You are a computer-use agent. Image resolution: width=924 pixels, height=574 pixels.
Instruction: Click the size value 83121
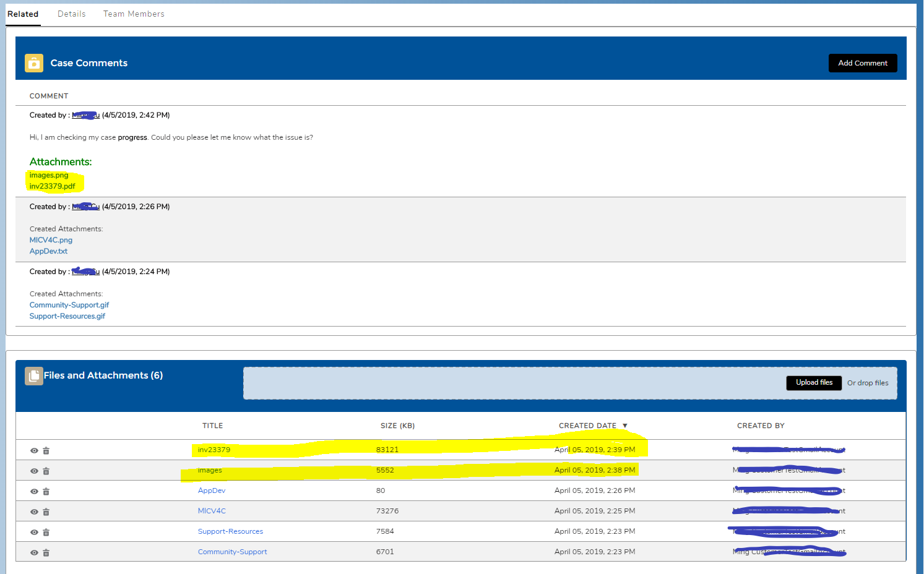pos(387,450)
